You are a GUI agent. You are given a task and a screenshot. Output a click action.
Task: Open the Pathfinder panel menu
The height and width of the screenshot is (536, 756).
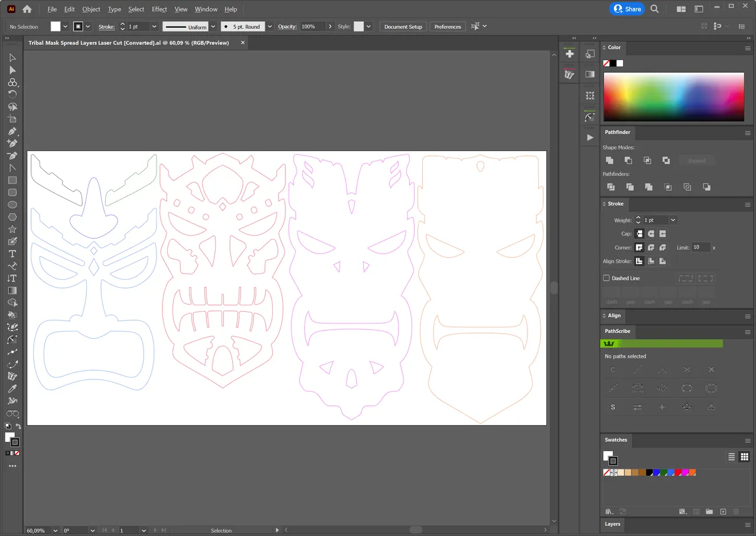(x=748, y=133)
